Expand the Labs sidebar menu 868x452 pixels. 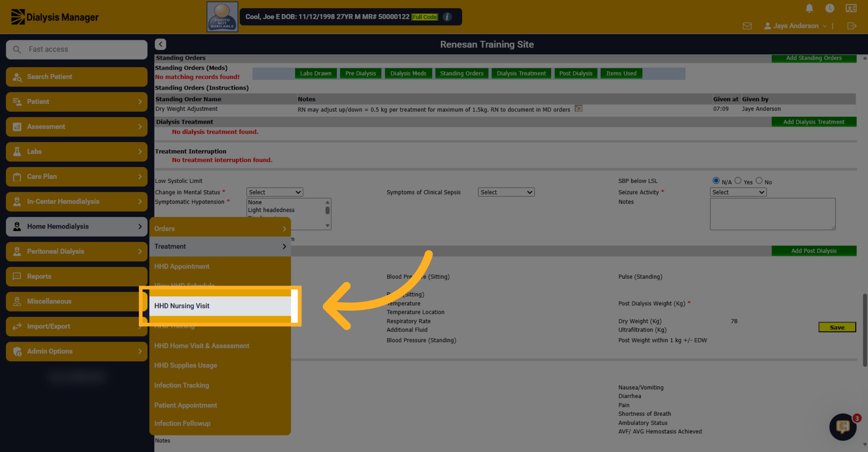tap(77, 152)
